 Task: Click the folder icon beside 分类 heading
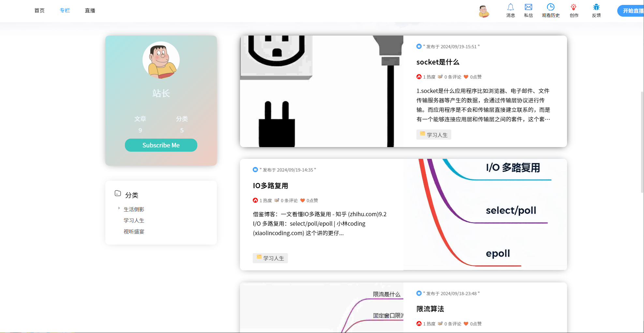(x=118, y=193)
